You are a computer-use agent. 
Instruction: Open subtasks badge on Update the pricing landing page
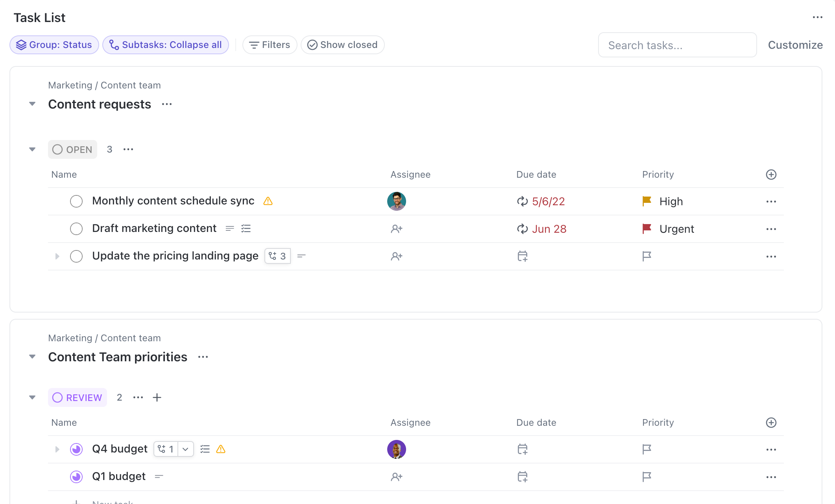pos(277,256)
